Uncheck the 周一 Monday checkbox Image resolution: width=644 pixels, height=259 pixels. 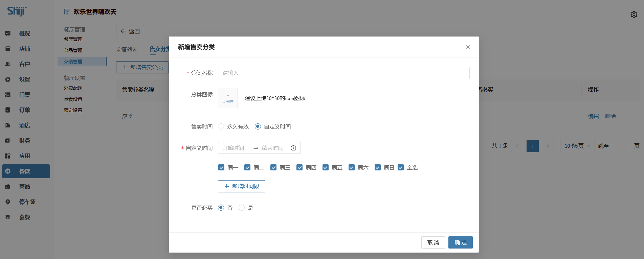(221, 168)
